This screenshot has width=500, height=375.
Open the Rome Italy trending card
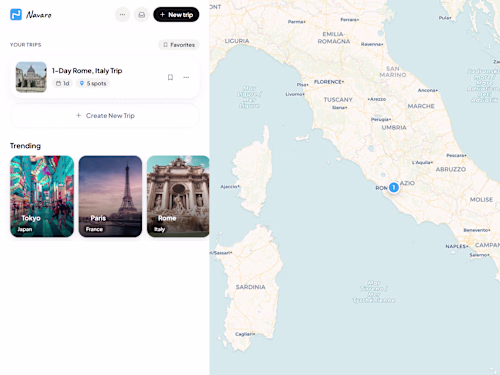178,196
